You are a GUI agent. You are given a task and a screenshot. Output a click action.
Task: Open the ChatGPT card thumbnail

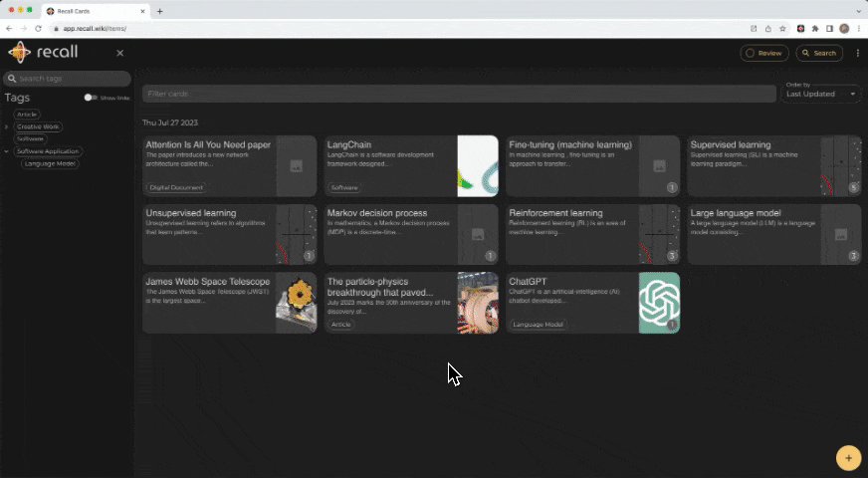tap(659, 302)
